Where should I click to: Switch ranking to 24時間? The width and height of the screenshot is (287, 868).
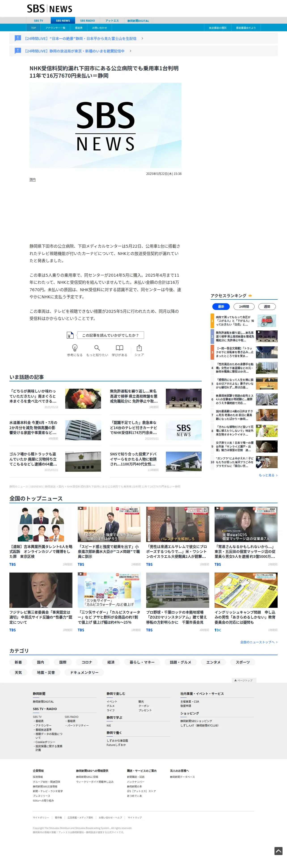tap(244, 306)
